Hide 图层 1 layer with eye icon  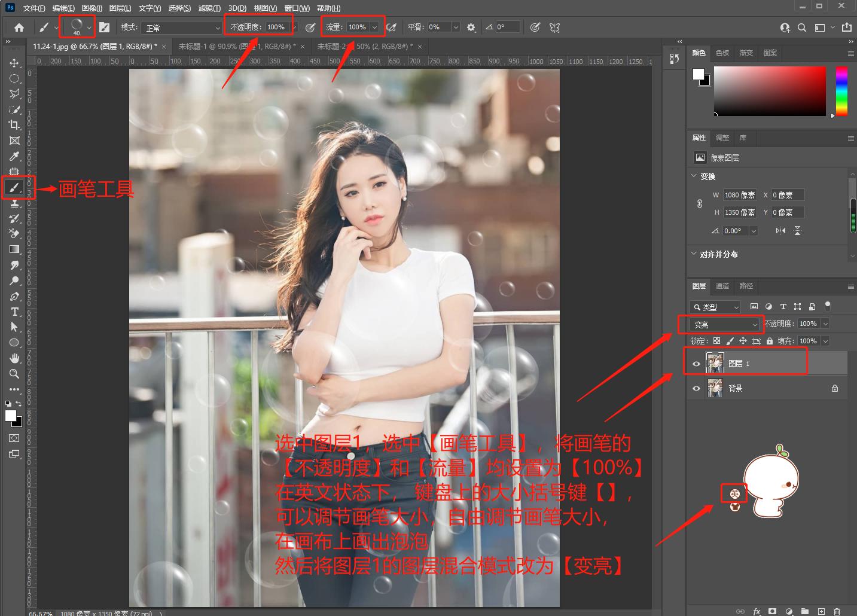tap(696, 364)
